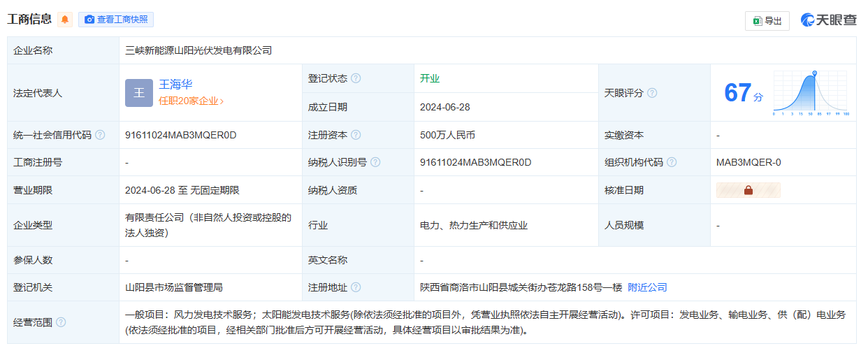The image size is (868, 353).
Task: Click help icon beside 天眼评分
Action: pyautogui.click(x=652, y=93)
